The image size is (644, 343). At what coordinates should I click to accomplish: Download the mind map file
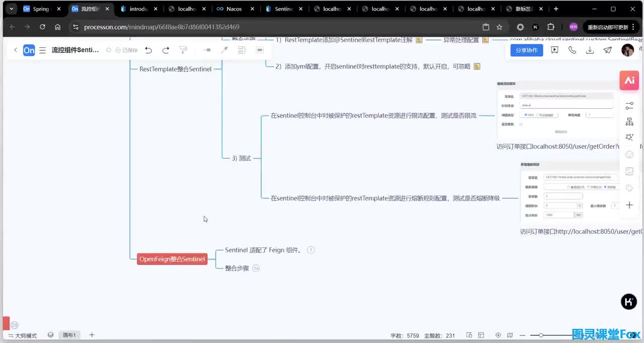[x=590, y=50]
